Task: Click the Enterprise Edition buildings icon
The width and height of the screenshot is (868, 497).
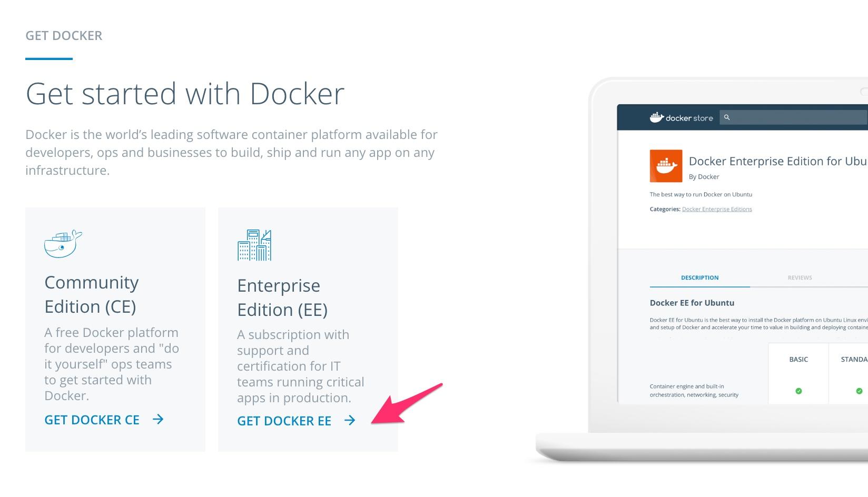Action: [x=254, y=245]
